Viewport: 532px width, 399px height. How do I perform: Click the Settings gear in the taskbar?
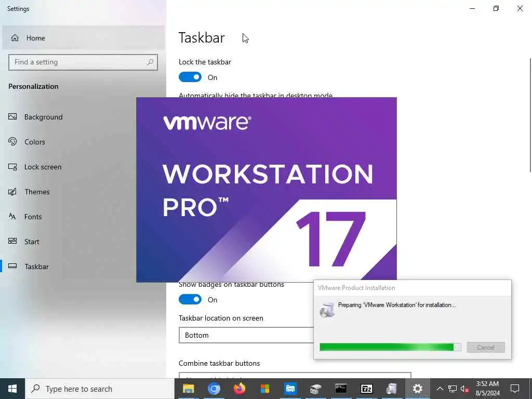tap(417, 389)
